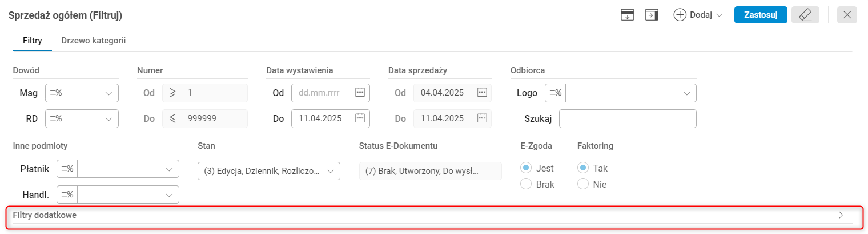This screenshot has width=868, height=234.
Task: Select E-Zgoda 'Brak' radio button
Action: 526,184
